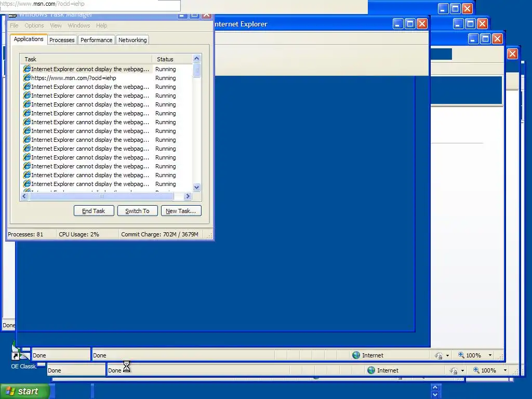Open the Help menu in Task Manager
Screen dimensions: 532x399
click(101, 26)
